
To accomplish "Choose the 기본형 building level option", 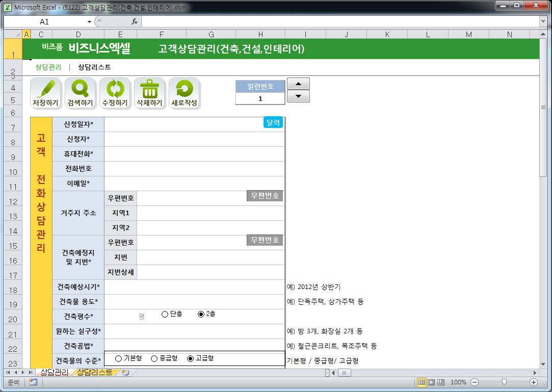I will pyautogui.click(x=119, y=358).
